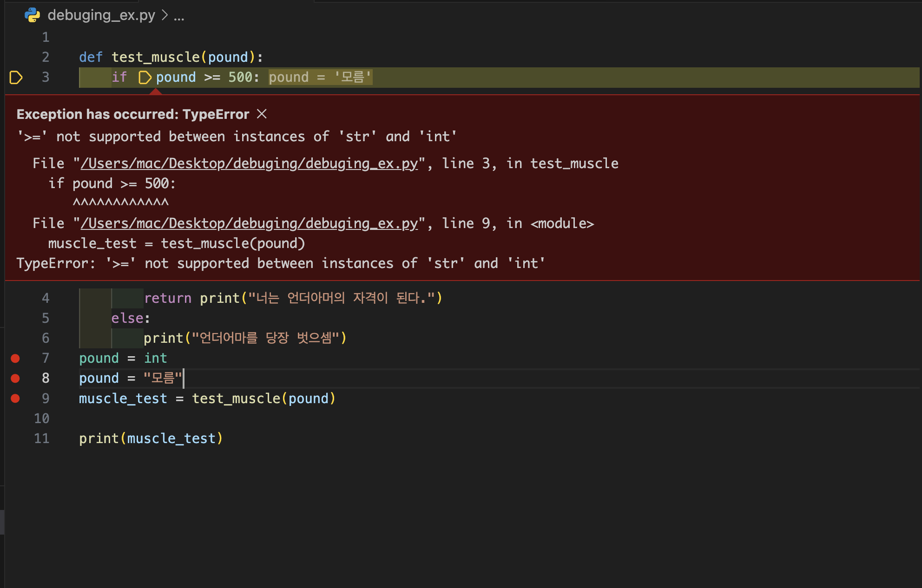
Task: Open breadcrumb chevron after debuging_ex.py
Action: [x=165, y=15]
